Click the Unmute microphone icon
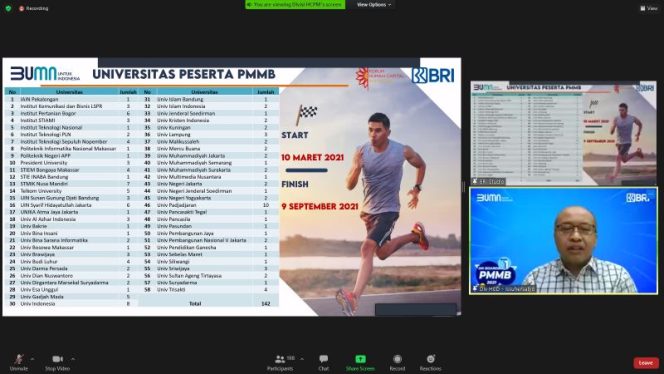This screenshot has width=664, height=374. pyautogui.click(x=19, y=359)
